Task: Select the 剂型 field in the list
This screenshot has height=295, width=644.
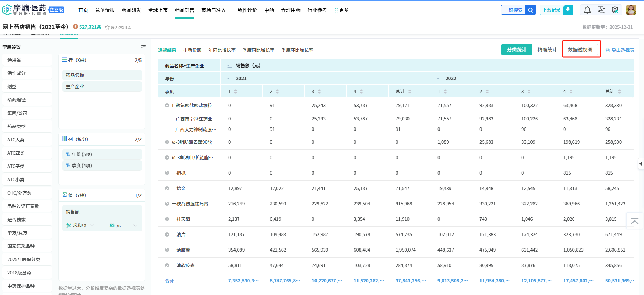Action: click(12, 86)
